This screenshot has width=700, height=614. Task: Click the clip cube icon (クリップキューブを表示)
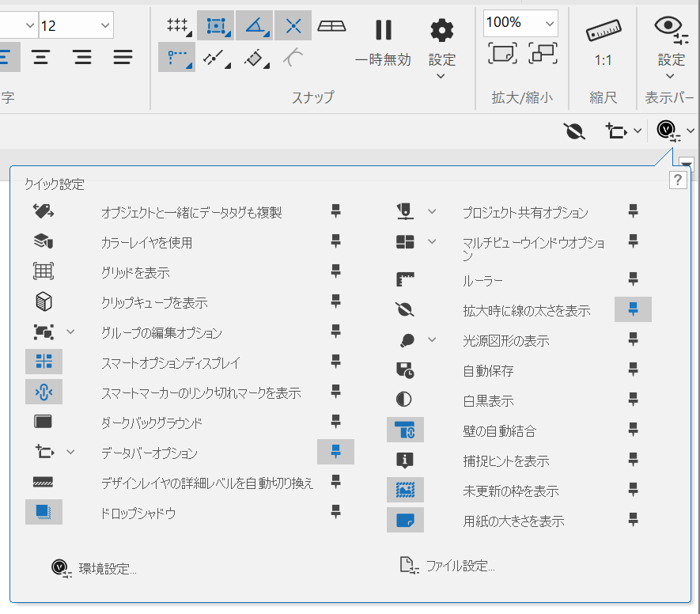pos(44,302)
